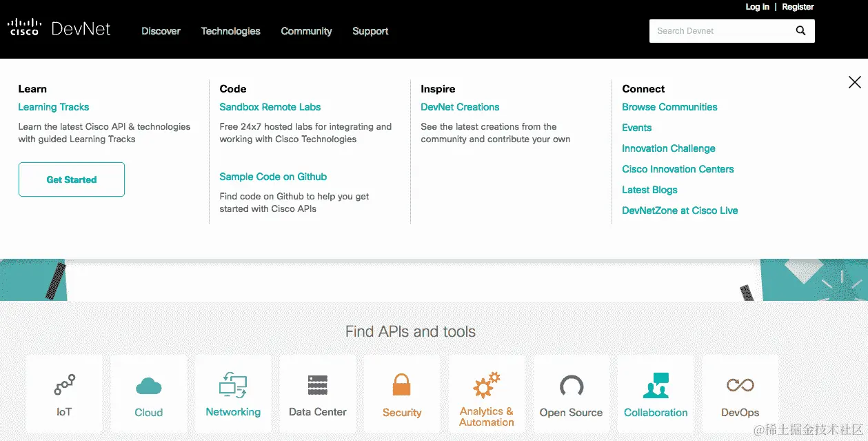Open the DevOps infinity icon
The image size is (868, 441).
pyautogui.click(x=740, y=385)
